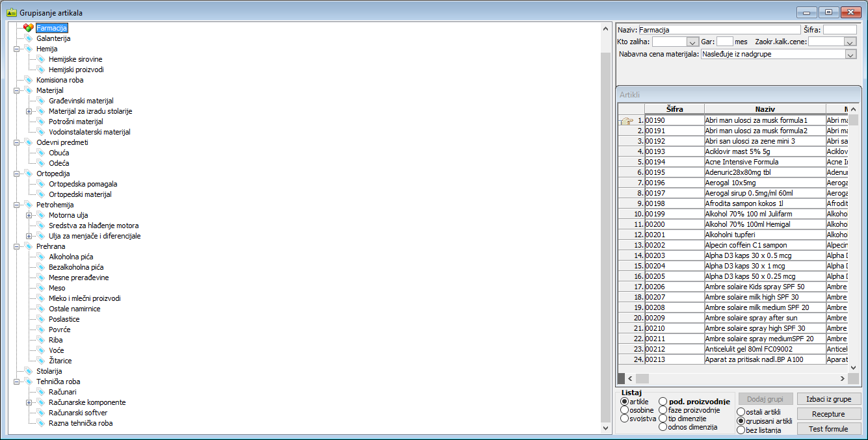Click the tag icon next to Komisiona roba
868x440 pixels.
click(28, 80)
